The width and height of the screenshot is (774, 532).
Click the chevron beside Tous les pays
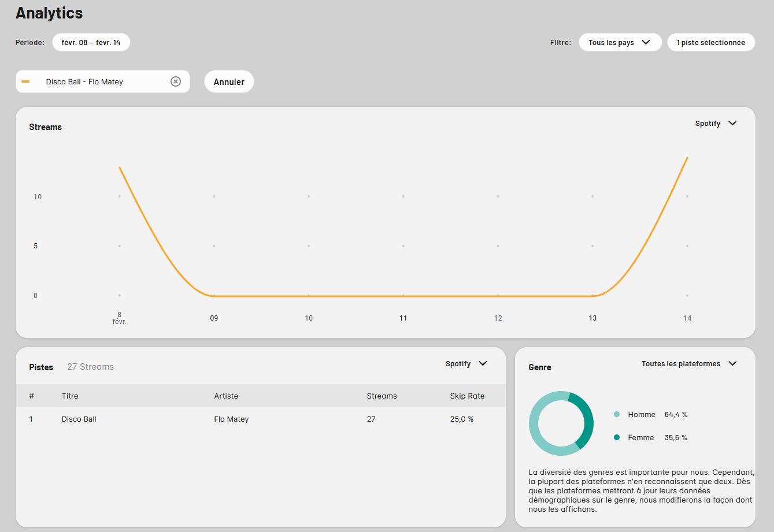[x=646, y=42]
